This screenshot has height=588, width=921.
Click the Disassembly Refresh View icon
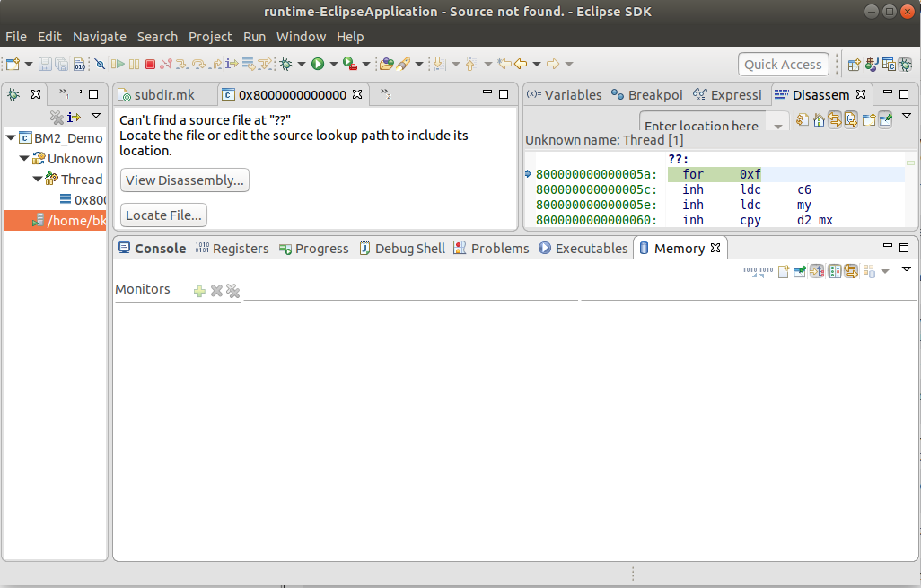(x=803, y=119)
